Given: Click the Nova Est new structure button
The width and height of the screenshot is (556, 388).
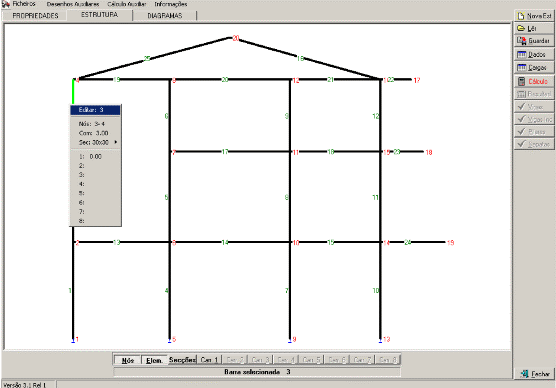Looking at the screenshot, I should point(534,16).
